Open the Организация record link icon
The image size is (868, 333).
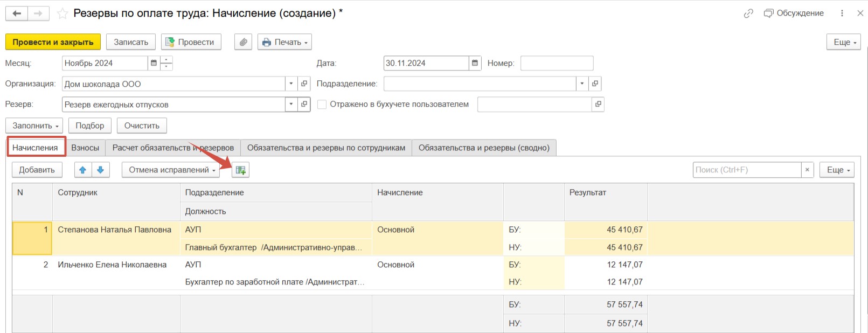coord(304,84)
